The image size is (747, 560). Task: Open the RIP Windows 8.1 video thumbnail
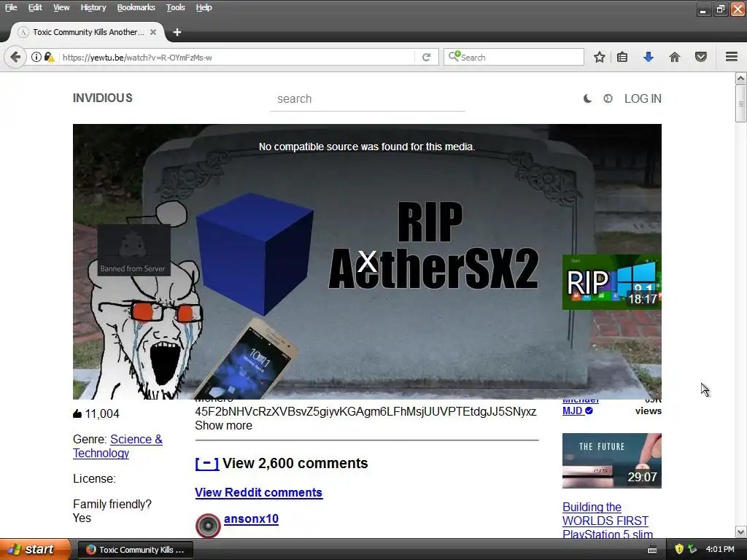click(612, 282)
